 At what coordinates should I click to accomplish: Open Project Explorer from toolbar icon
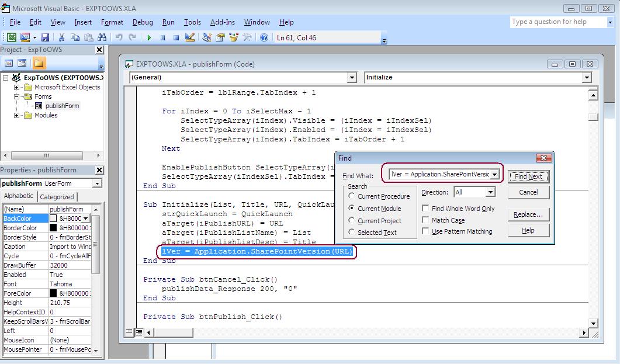pyautogui.click(x=206, y=37)
